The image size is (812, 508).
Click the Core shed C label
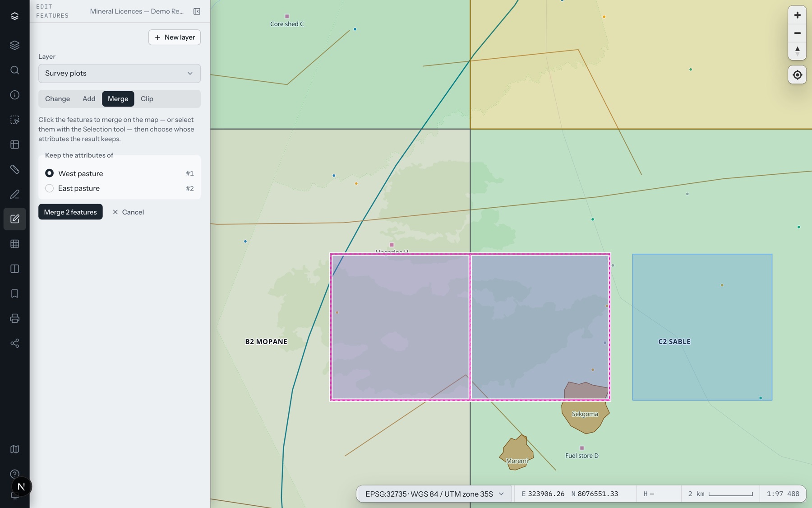tap(287, 24)
